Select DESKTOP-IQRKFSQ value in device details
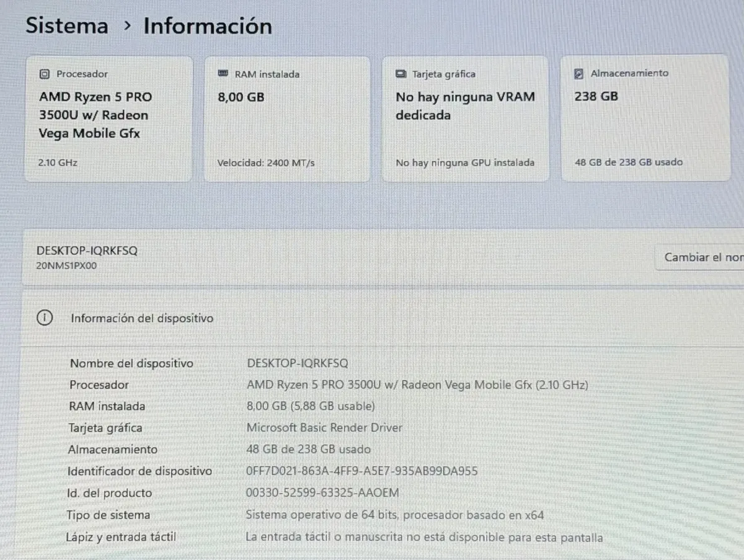744x560 pixels. point(298,363)
